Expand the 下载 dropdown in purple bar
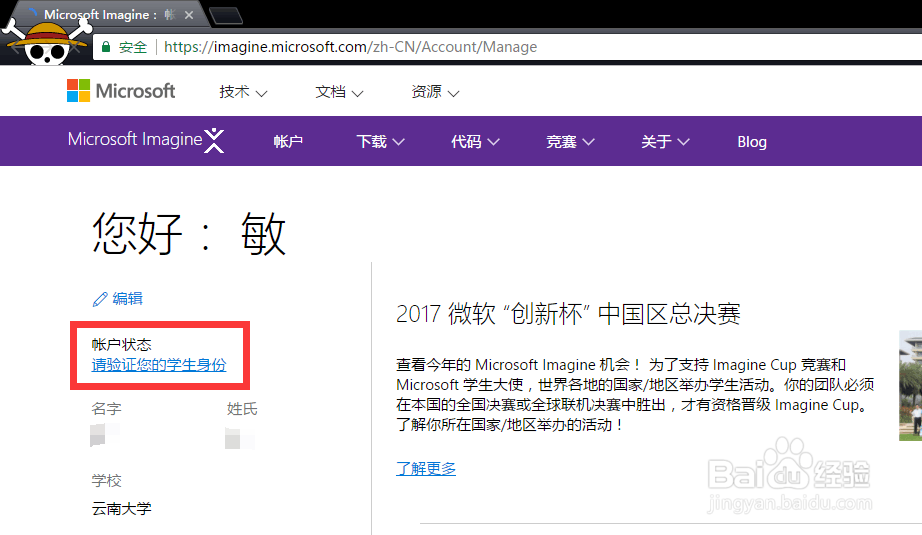This screenshot has width=922, height=535. point(380,142)
